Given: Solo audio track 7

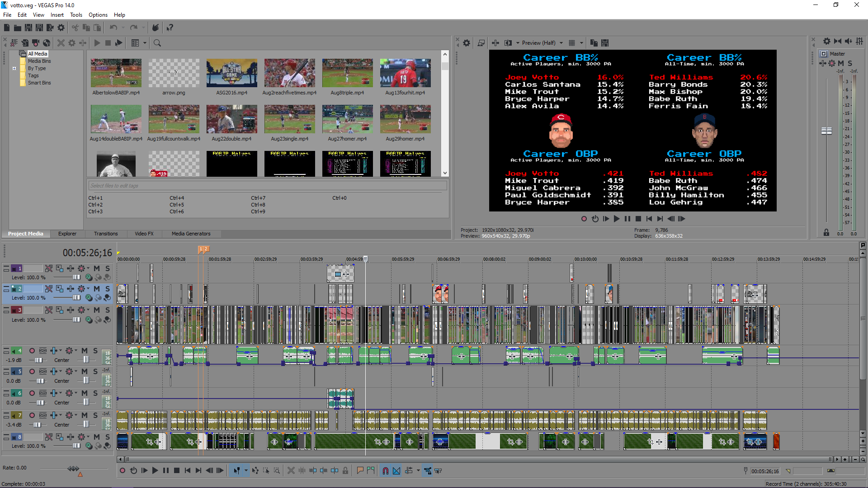Looking at the screenshot, I should [95, 415].
